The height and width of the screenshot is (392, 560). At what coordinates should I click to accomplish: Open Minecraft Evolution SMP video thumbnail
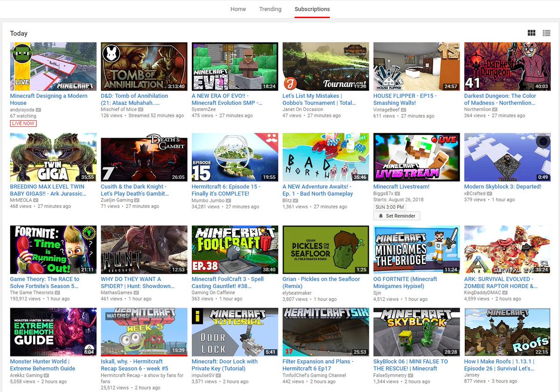pos(235,67)
